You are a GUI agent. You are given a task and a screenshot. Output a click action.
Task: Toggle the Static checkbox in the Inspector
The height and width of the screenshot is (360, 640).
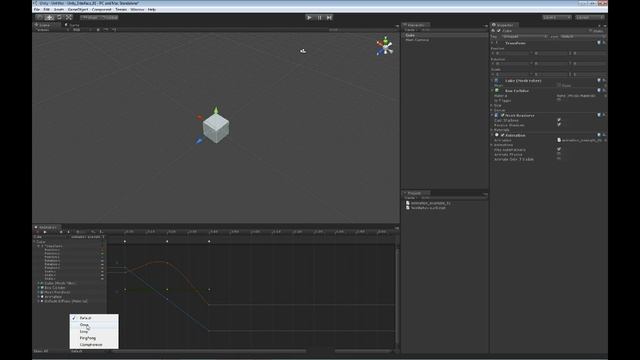591,31
